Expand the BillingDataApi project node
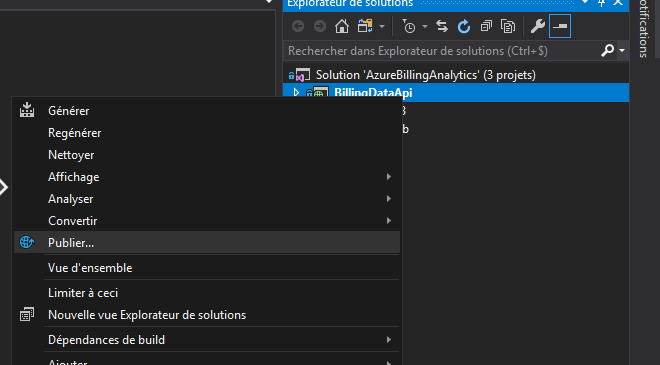This screenshot has width=660, height=365. pos(296,93)
